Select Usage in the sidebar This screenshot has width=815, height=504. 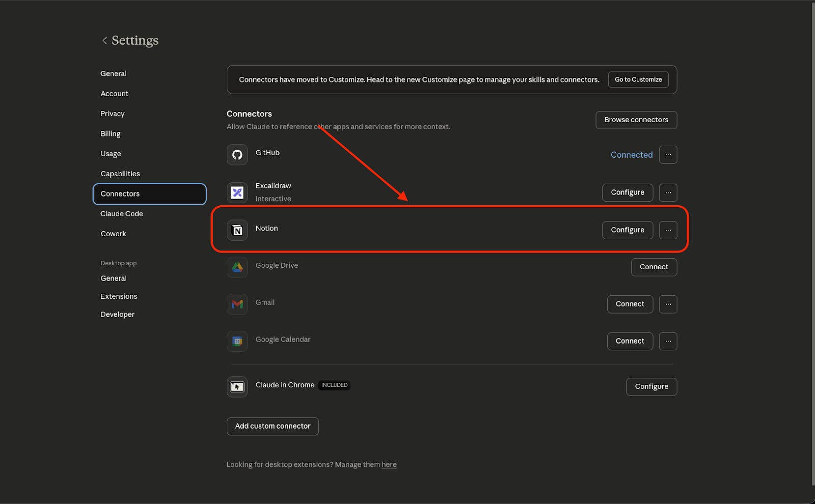coord(111,154)
